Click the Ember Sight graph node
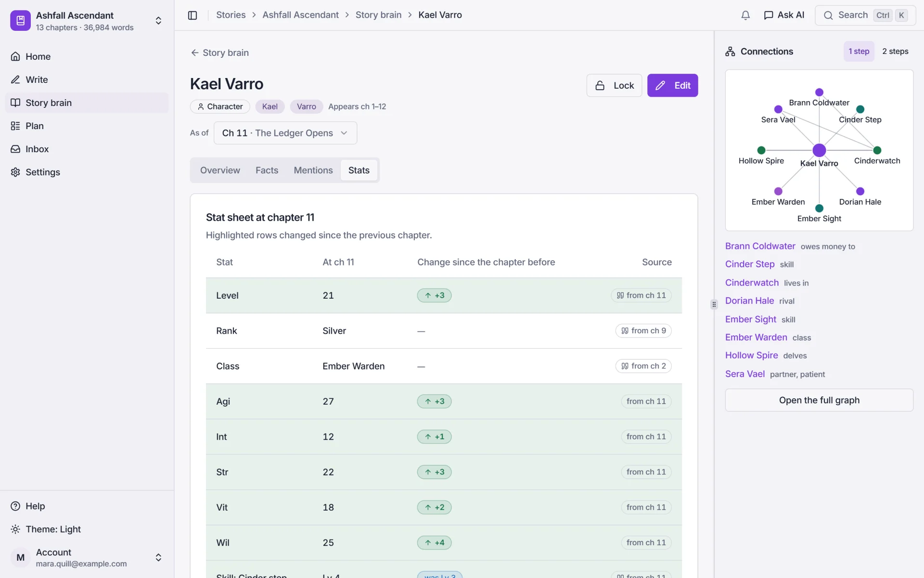This screenshot has width=924, height=578. click(x=819, y=208)
